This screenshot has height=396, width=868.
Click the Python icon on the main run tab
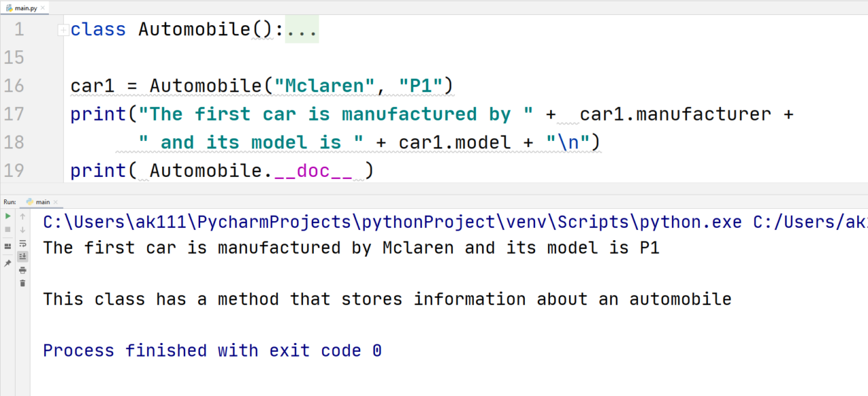[30, 201]
